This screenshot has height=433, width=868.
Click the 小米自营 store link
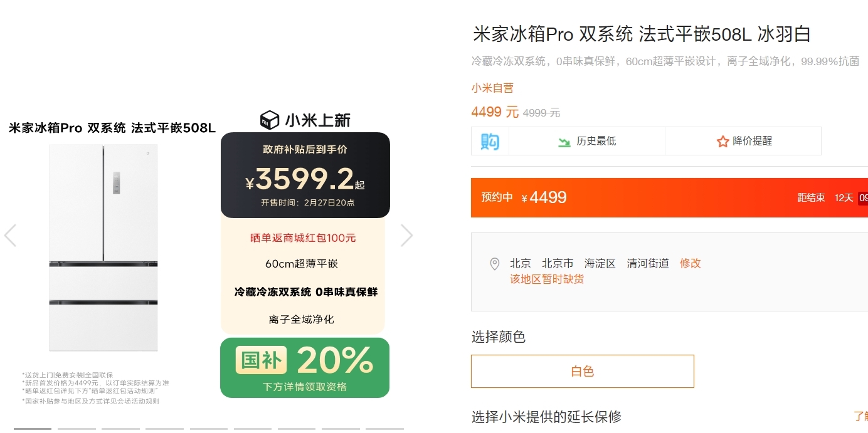(x=492, y=88)
